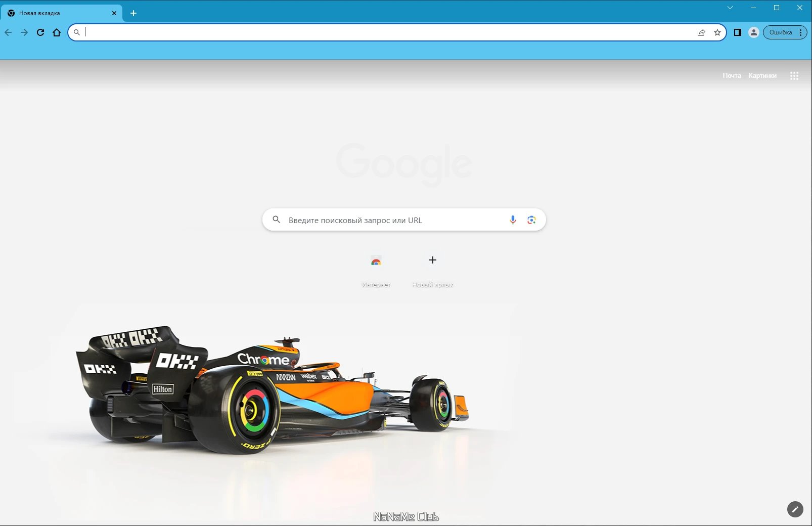
Task: Open the three-dot Chrome menu
Action: [x=800, y=32]
